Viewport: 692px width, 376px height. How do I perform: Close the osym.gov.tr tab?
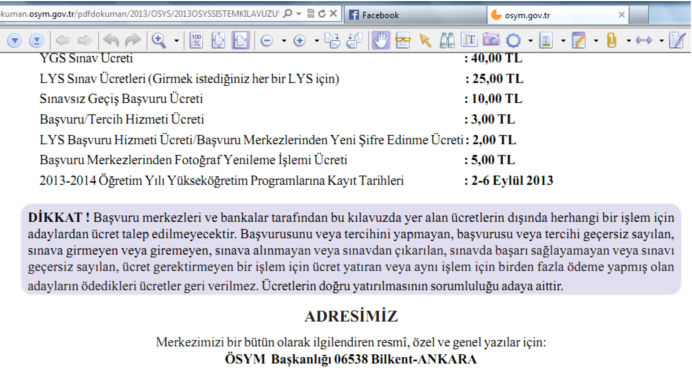[621, 15]
